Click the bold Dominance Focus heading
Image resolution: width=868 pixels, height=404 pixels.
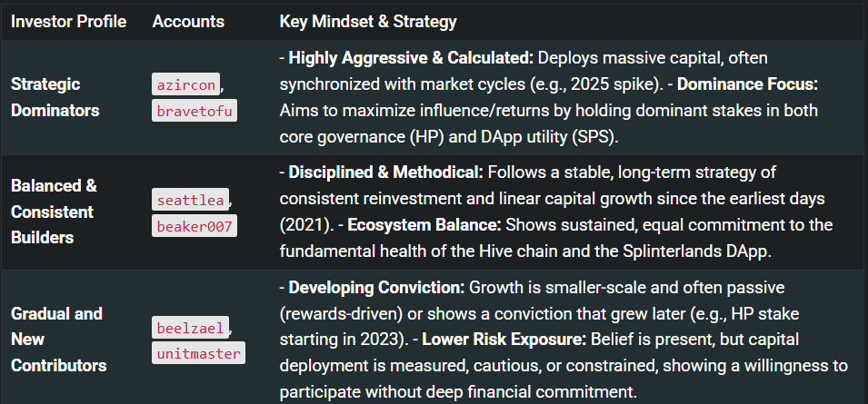point(748,84)
